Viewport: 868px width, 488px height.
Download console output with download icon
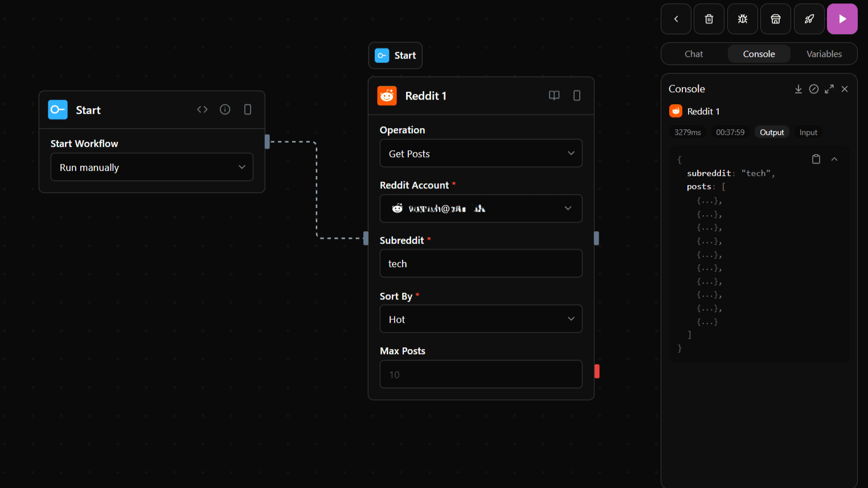(798, 89)
